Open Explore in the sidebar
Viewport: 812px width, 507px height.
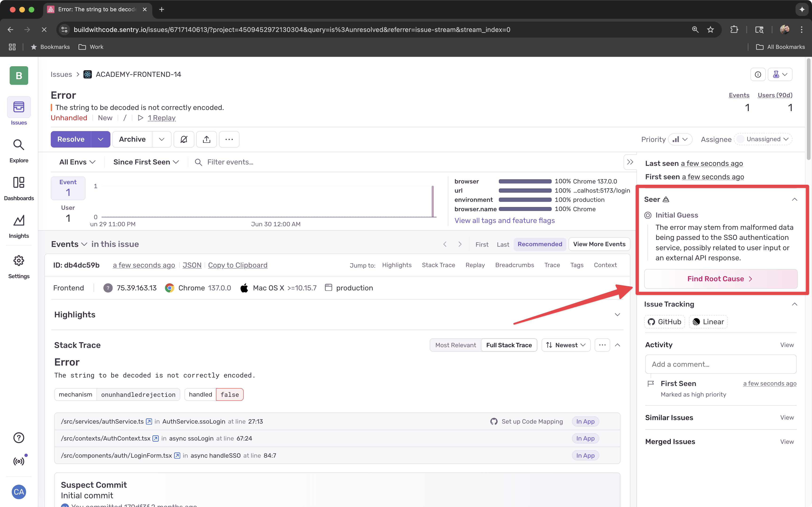19,151
